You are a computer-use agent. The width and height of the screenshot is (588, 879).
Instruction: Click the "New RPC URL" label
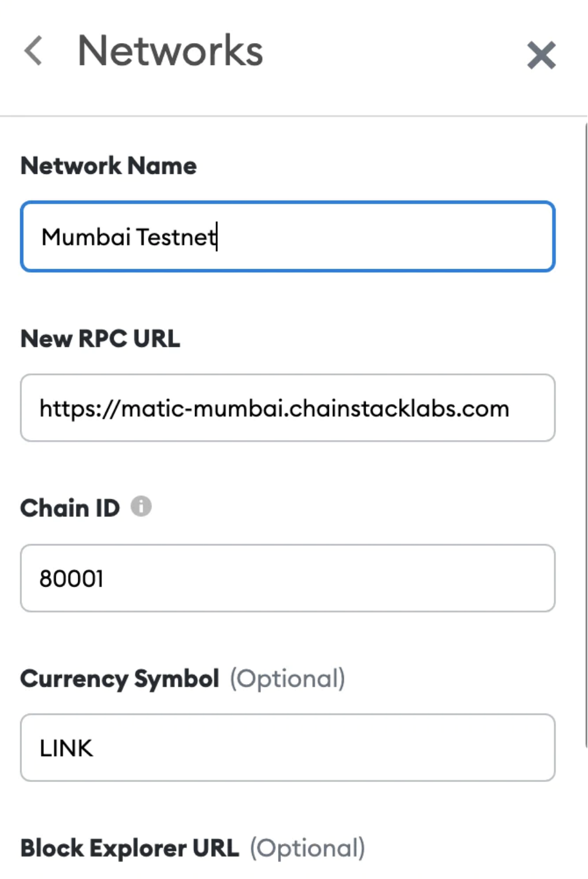click(100, 339)
